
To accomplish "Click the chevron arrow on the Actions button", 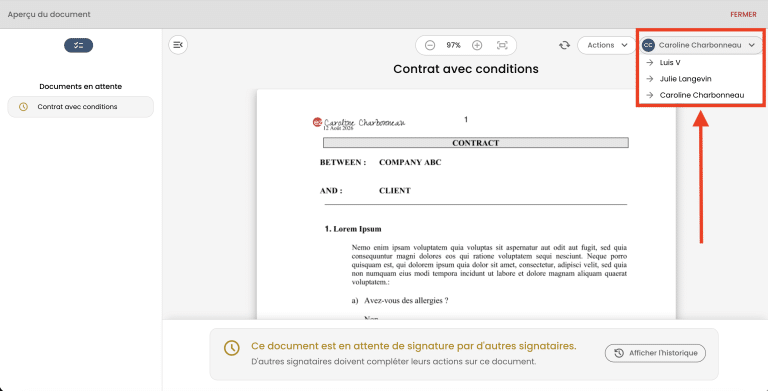I will point(624,45).
